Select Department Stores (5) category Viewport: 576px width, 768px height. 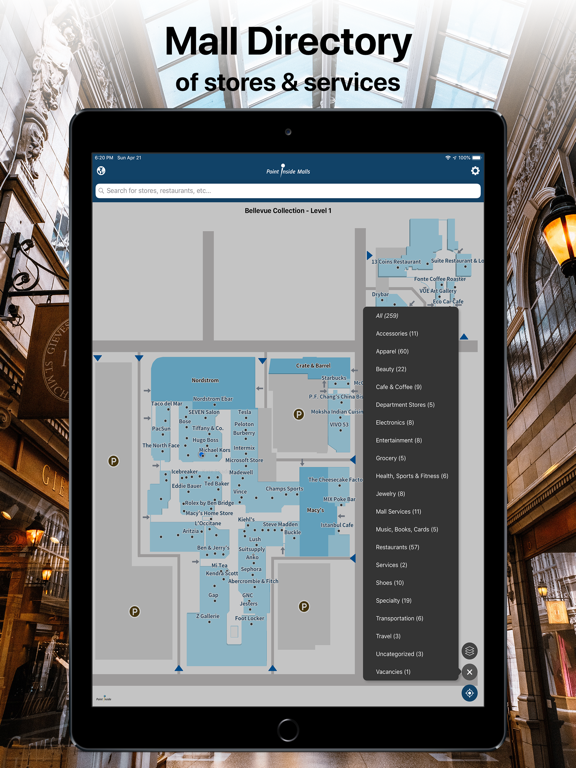click(x=405, y=405)
